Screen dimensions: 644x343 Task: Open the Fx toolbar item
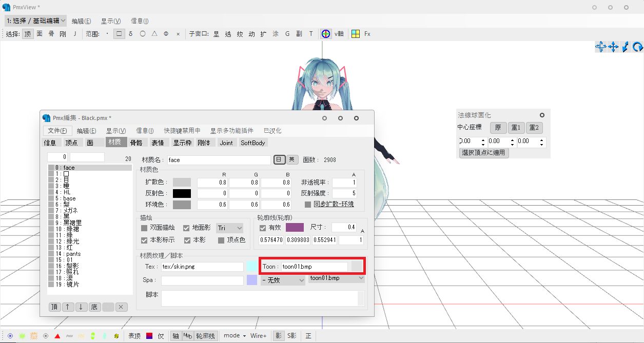(x=367, y=34)
